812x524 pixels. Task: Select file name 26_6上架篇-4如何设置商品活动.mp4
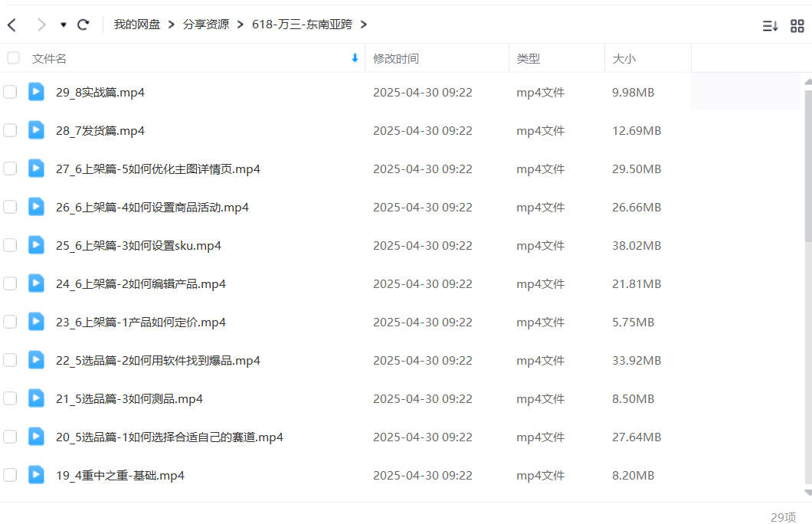152,208
